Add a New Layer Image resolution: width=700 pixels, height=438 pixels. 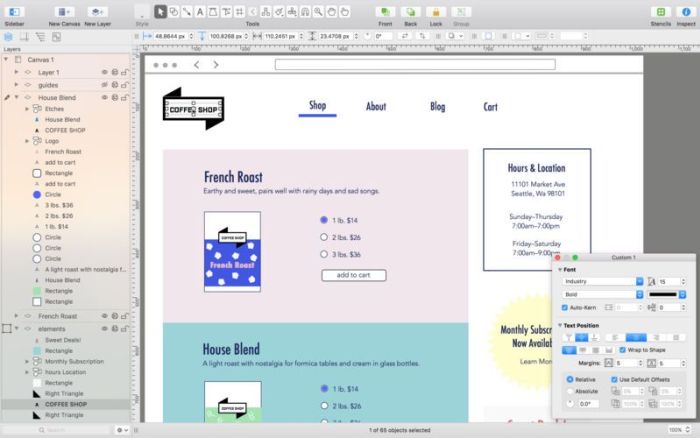tap(97, 12)
